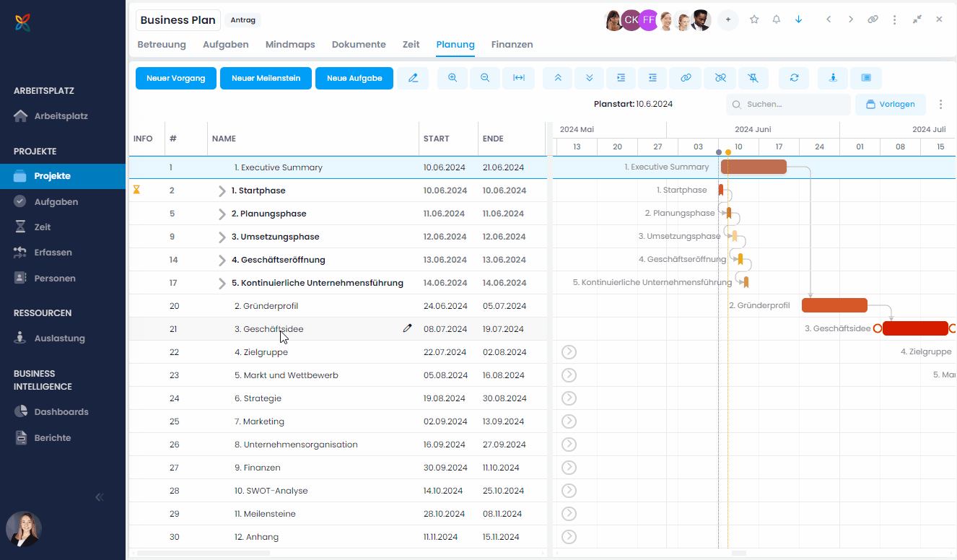
Task: Add team member with plus button
Action: pyautogui.click(x=727, y=20)
